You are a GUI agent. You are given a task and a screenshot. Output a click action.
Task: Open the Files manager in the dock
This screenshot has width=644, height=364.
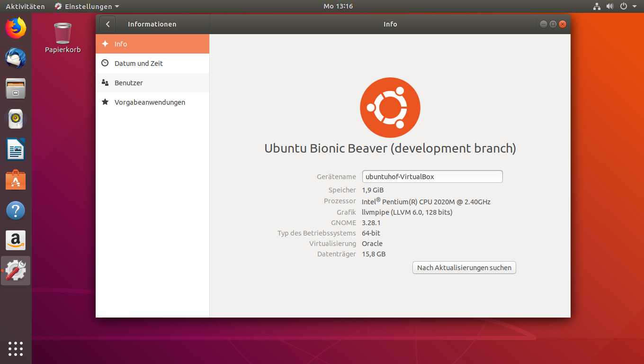(x=16, y=89)
